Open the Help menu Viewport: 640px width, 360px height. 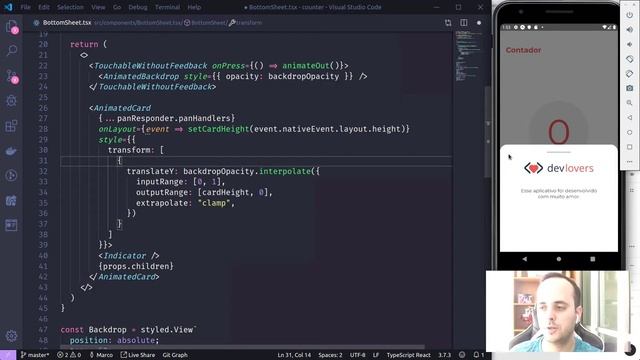[x=194, y=7]
